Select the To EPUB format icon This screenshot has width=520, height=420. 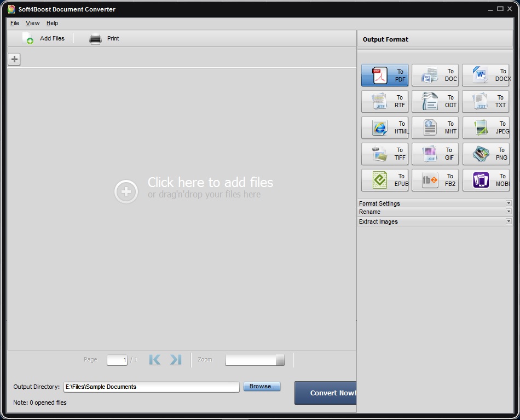click(385, 180)
